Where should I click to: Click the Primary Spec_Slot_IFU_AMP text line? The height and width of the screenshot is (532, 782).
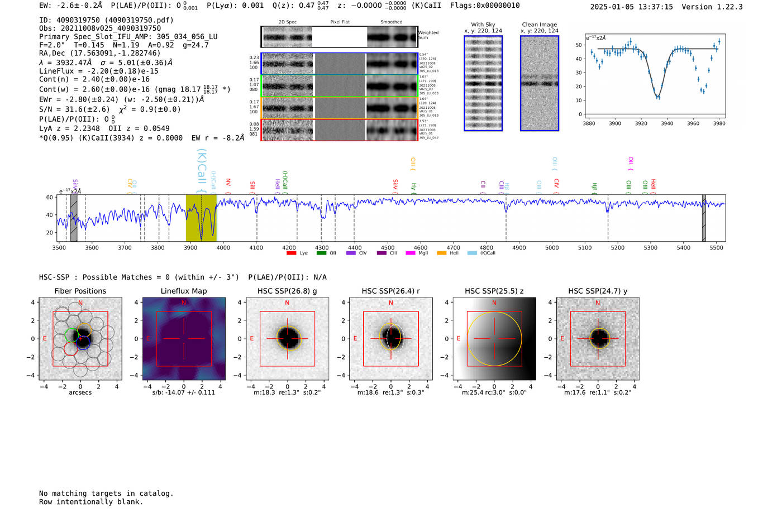tap(128, 37)
